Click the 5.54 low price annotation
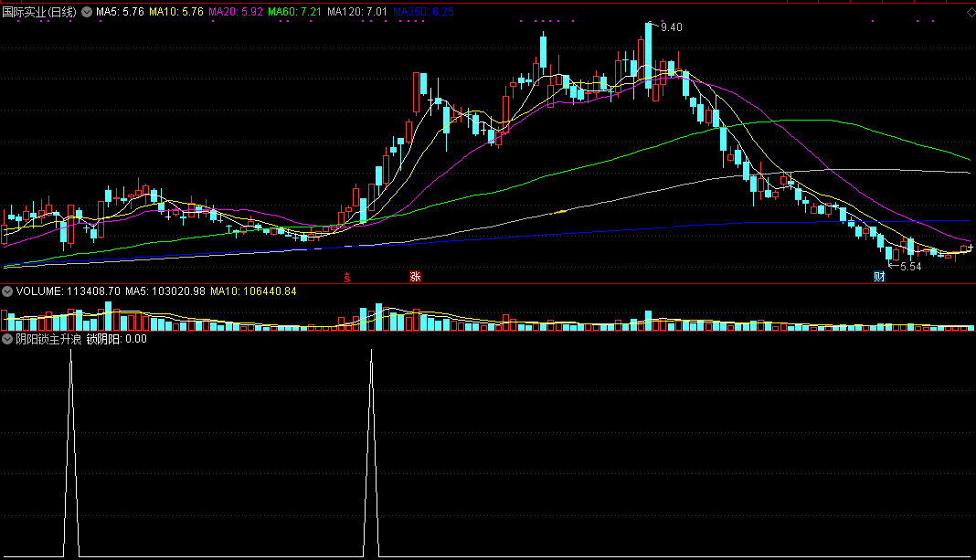The height and width of the screenshot is (560, 976). point(910,267)
